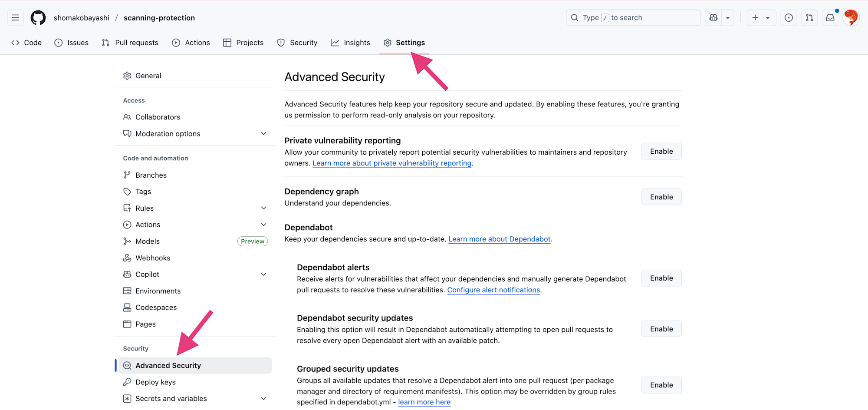This screenshot has height=410, width=868.
Task: Enable Private vulnerability reporting
Action: coord(661,151)
